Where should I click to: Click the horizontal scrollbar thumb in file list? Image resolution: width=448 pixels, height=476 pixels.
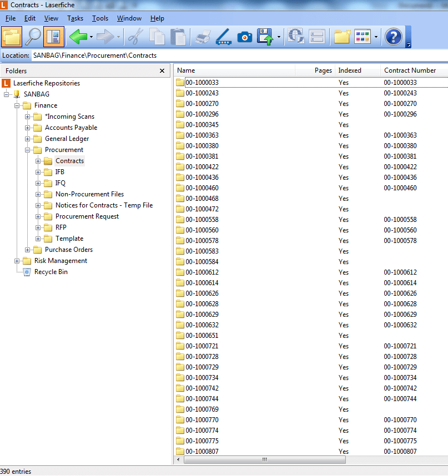(x=265, y=460)
